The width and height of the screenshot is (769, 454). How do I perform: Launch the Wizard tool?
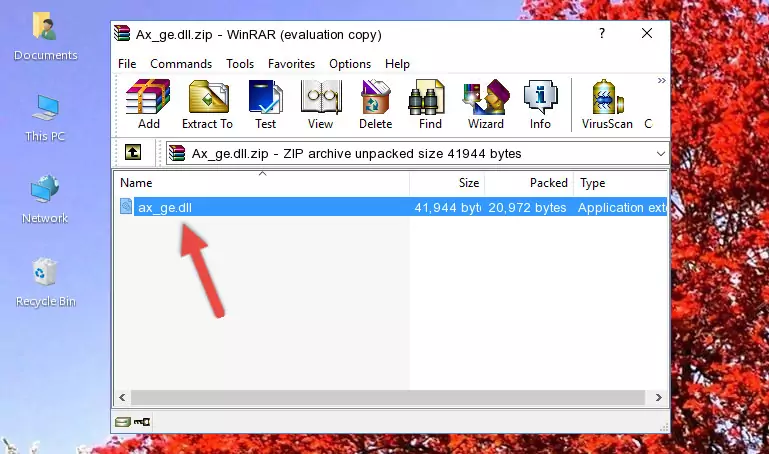[486, 104]
